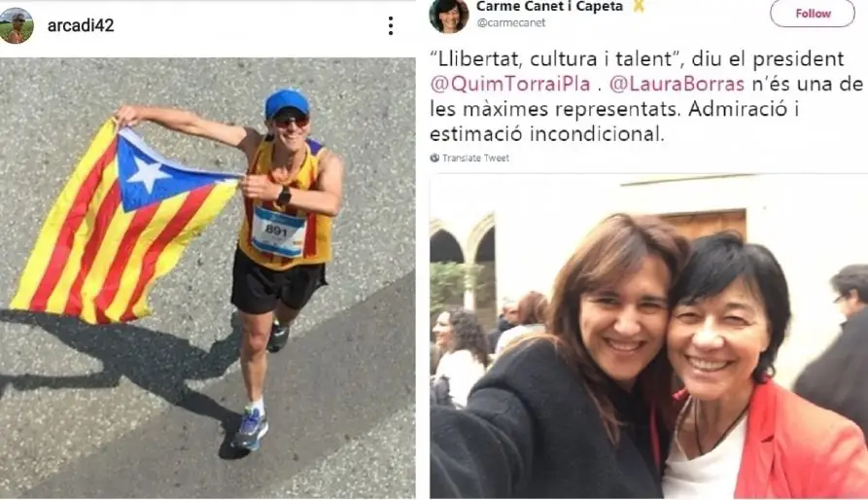Click the globe icon beside Translate Tweet
The width and height of the screenshot is (868, 500).
435,158
